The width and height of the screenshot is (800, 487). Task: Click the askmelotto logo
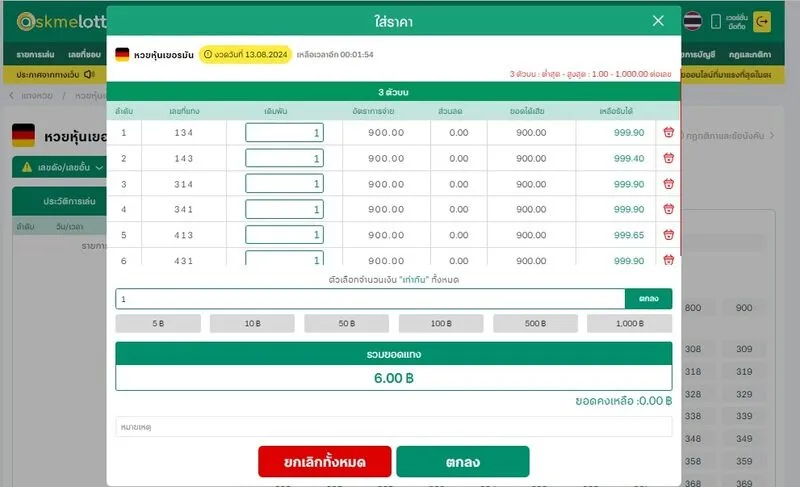coord(61,21)
